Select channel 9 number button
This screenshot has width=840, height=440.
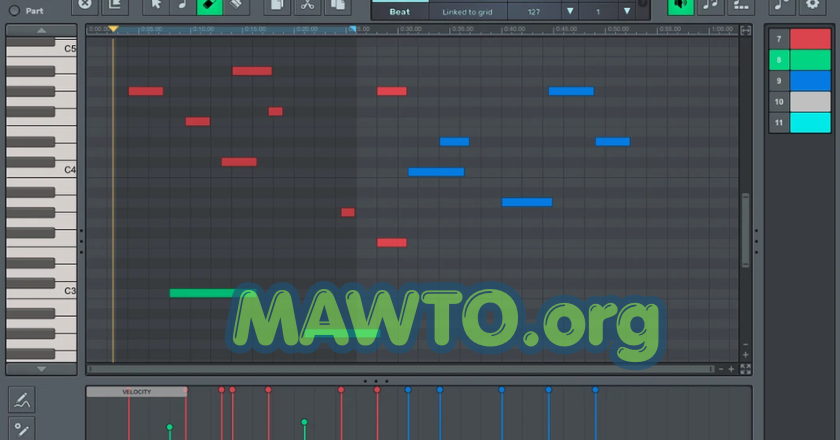[779, 81]
